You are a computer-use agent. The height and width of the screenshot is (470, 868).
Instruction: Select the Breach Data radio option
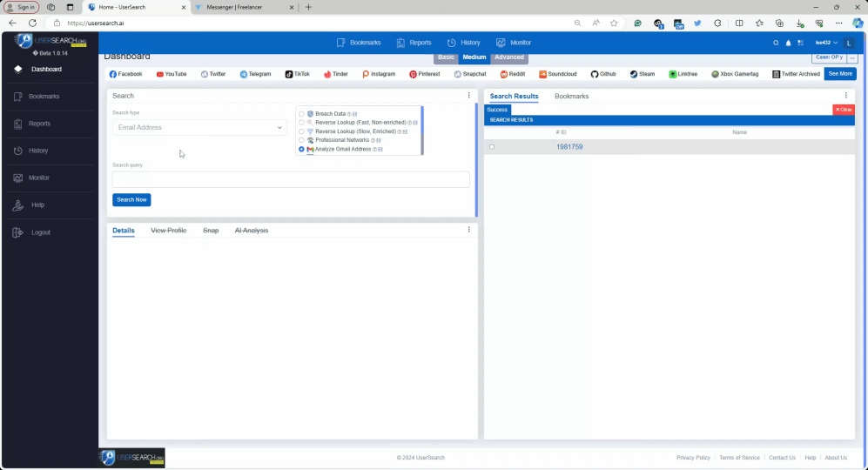tap(301, 114)
